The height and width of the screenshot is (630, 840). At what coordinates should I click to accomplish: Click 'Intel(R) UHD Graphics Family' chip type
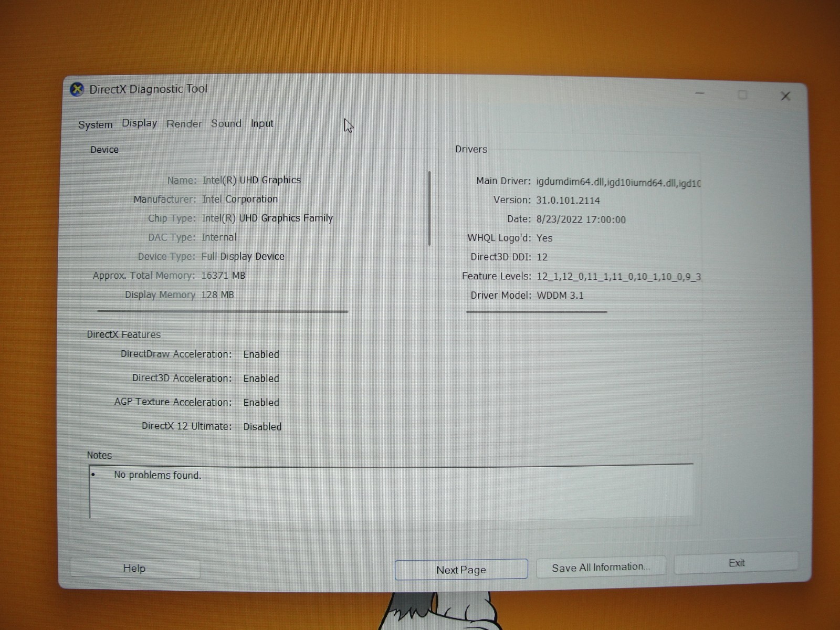pos(267,218)
